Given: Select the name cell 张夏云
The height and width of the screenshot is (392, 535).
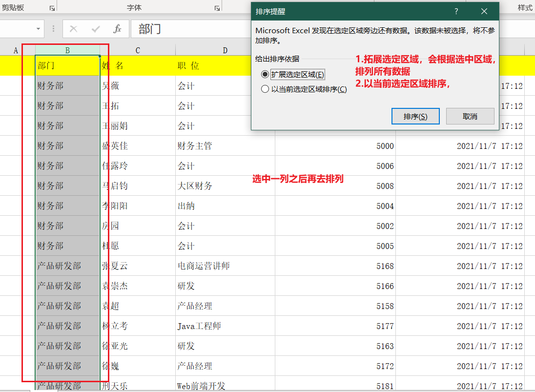Looking at the screenshot, I should click(138, 266).
